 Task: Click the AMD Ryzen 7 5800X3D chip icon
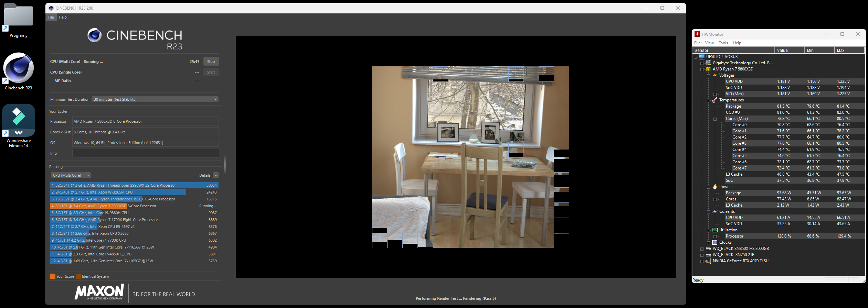[708, 69]
